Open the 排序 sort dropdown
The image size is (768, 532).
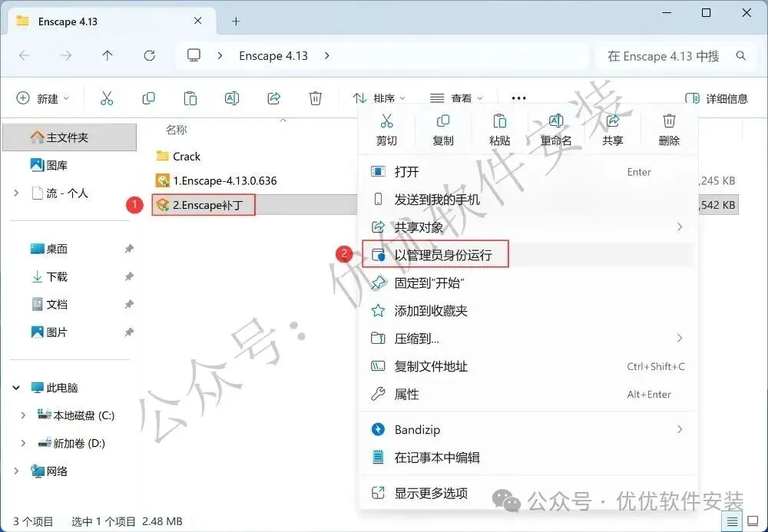coord(379,98)
